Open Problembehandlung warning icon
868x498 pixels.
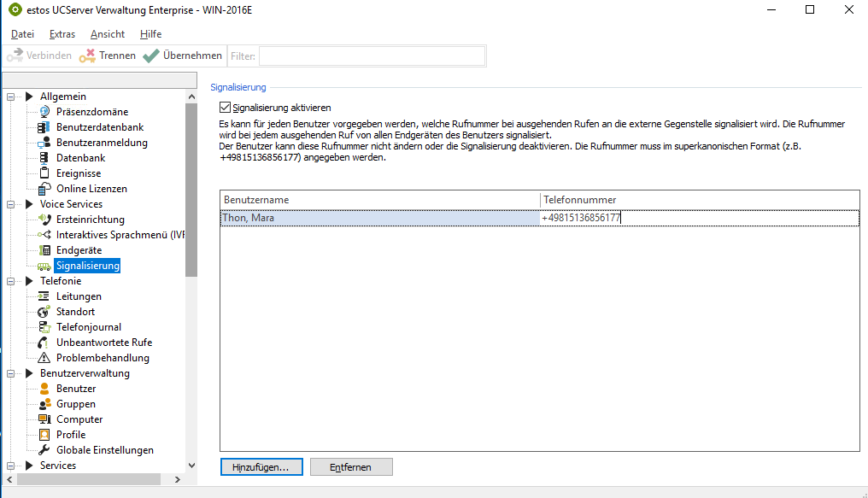pos(45,358)
